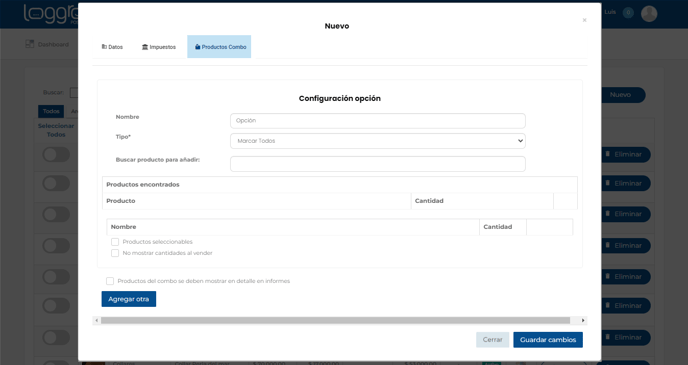The image size is (688, 365).
Task: Click the Datos tab icon
Action: [x=104, y=47]
